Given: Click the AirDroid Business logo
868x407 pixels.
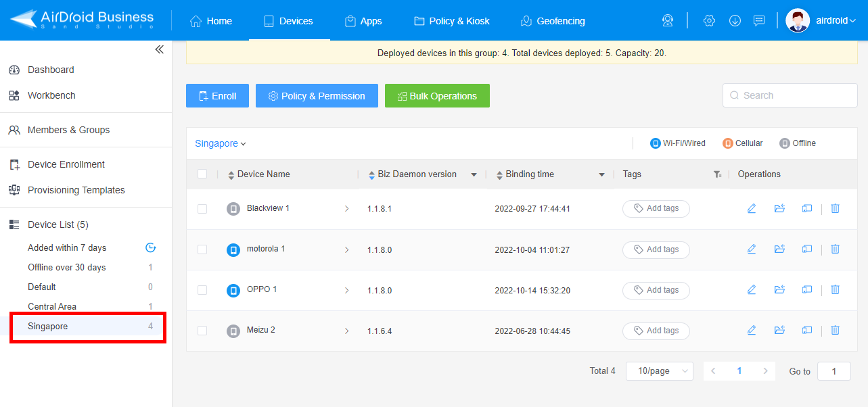Looking at the screenshot, I should point(82,20).
